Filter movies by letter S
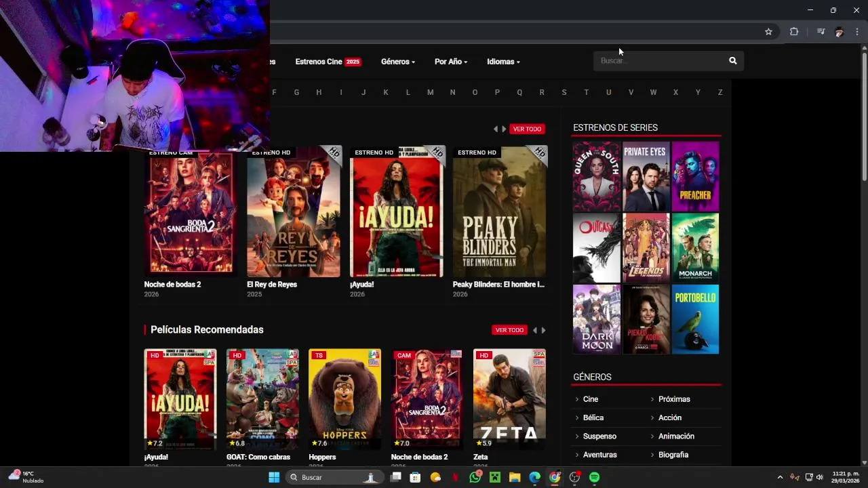Screen dimensions: 868x488 (x=564, y=92)
